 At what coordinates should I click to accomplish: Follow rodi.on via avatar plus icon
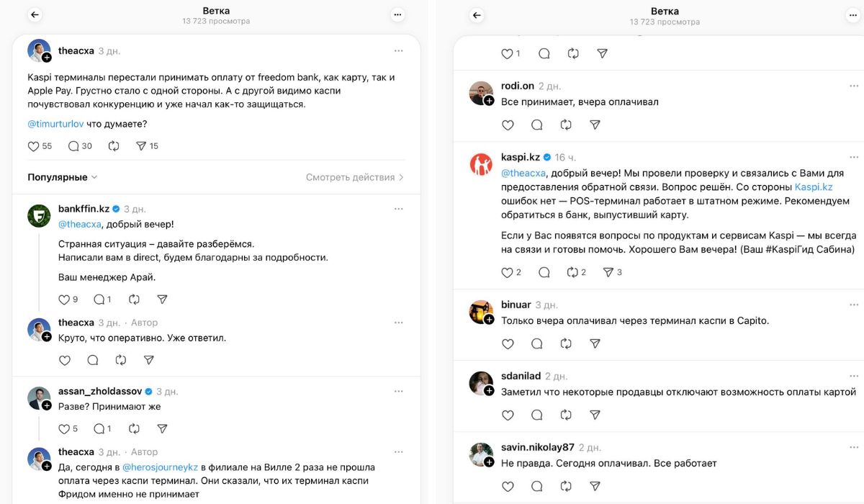[488, 101]
